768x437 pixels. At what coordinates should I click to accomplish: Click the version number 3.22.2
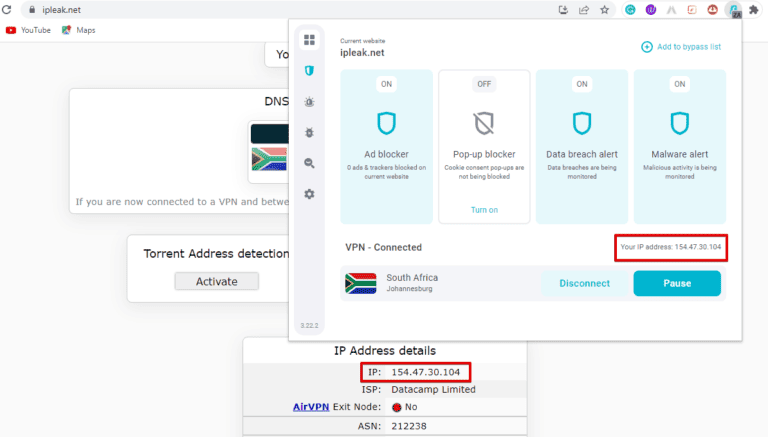tap(309, 325)
